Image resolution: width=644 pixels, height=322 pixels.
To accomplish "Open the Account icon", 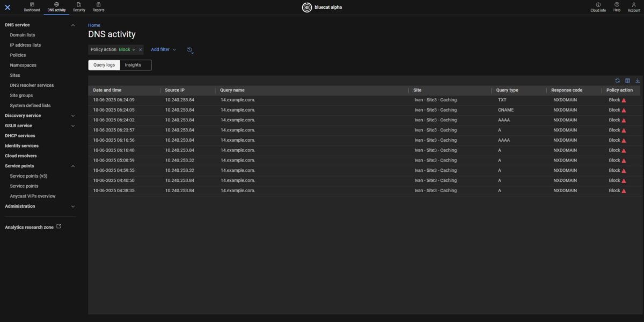I will tap(634, 5).
